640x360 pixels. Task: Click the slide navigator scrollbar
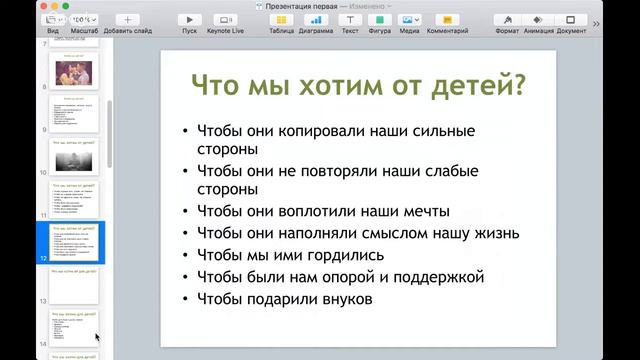click(109, 133)
